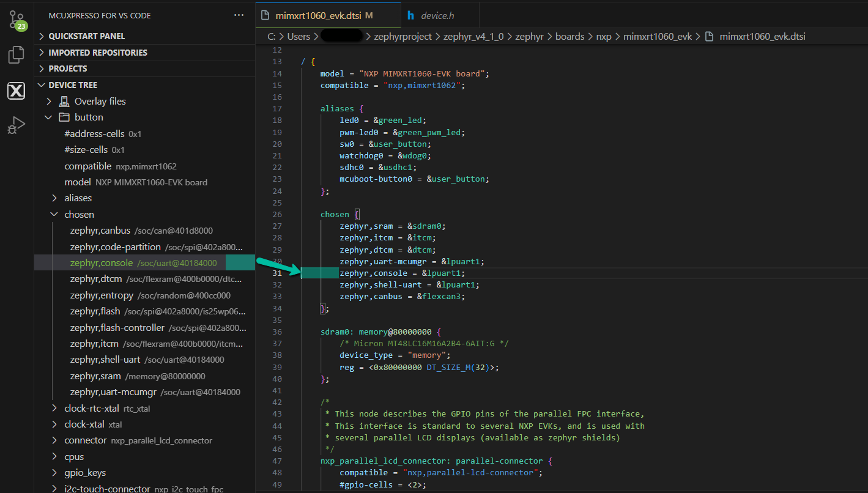The height and width of the screenshot is (493, 868).
Task: Expand the Quickstart Panel section
Action: [x=86, y=37]
